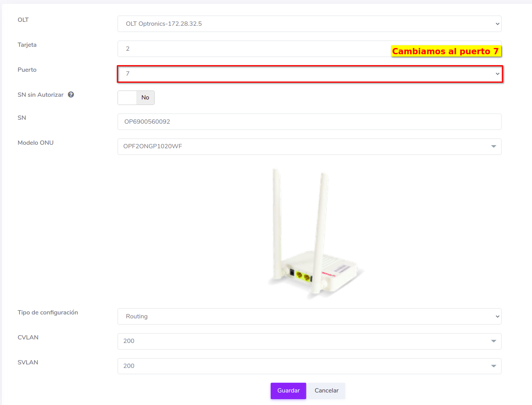Click the 'Modelo ONU' label

pos(36,143)
